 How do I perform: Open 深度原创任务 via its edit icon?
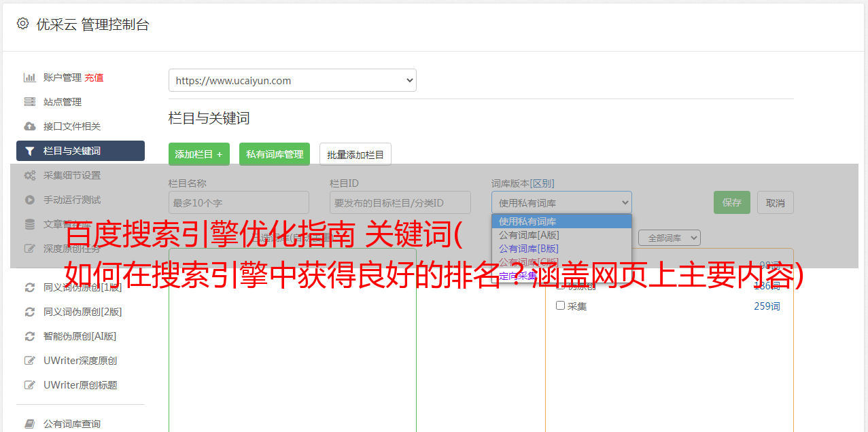[30, 249]
